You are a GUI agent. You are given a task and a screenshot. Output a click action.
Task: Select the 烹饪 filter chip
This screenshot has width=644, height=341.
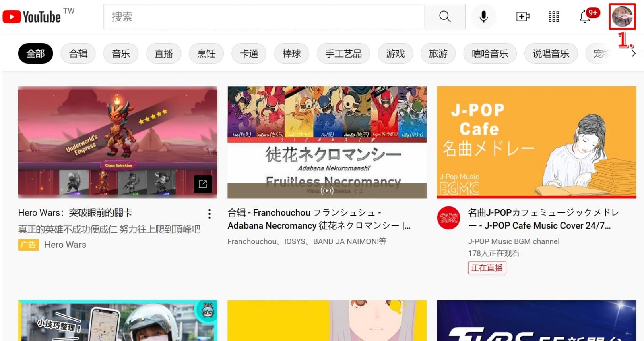click(x=206, y=54)
